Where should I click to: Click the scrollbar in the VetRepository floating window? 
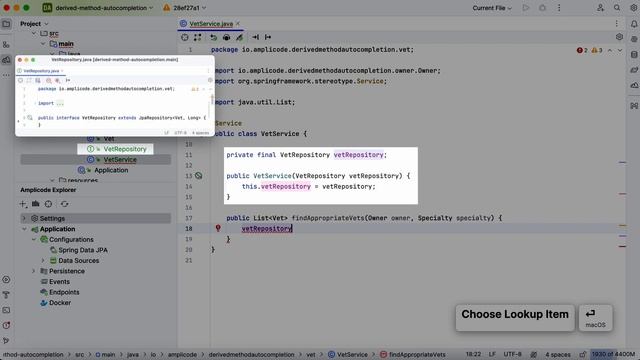pos(212,100)
